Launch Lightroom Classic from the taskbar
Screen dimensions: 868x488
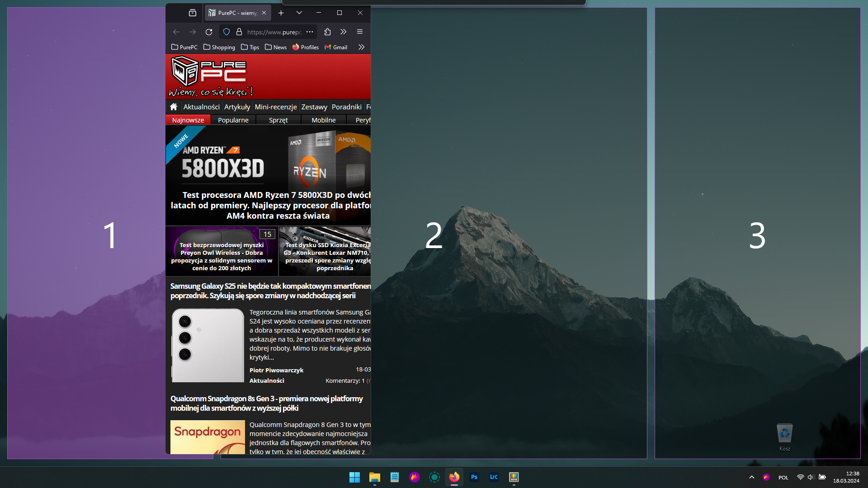pyautogui.click(x=494, y=477)
